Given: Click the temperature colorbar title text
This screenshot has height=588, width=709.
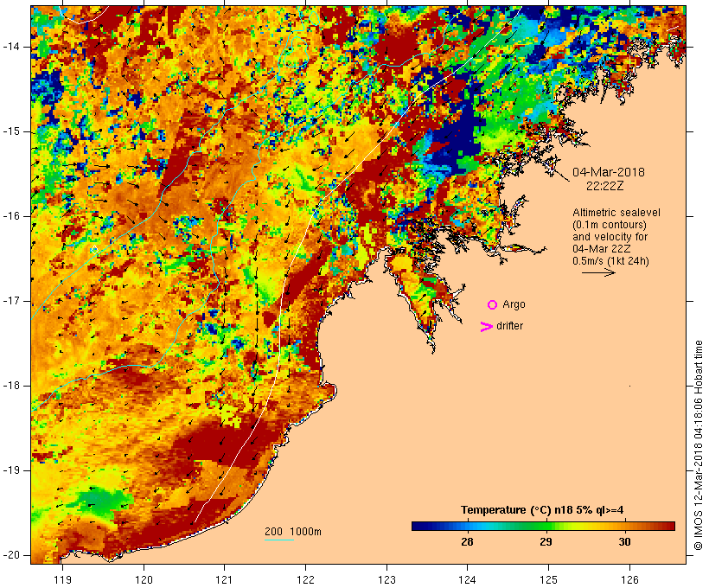Looking at the screenshot, I should click(542, 510).
